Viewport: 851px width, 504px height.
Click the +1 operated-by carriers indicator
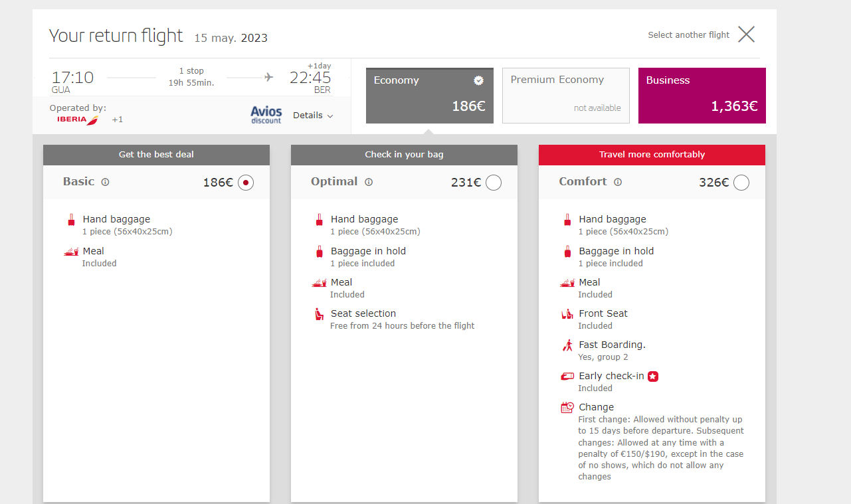click(117, 120)
